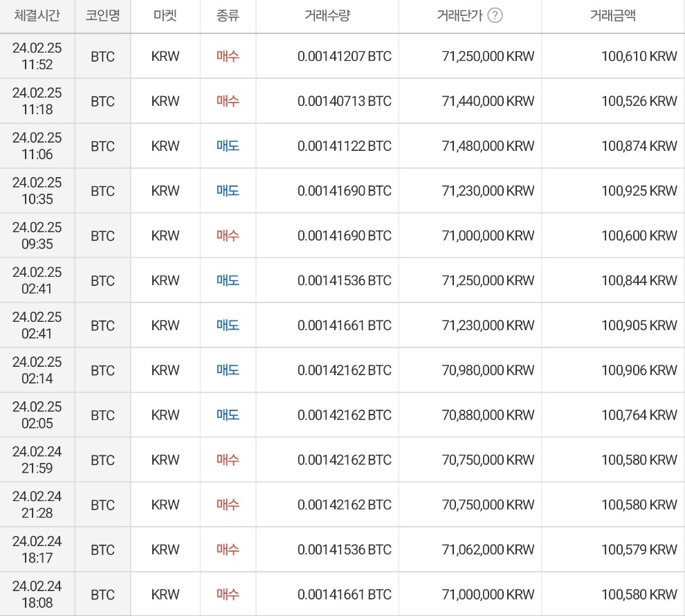
Task: Click quantity 0.00142162 BTC in the 02:14 row
Action: (345, 370)
